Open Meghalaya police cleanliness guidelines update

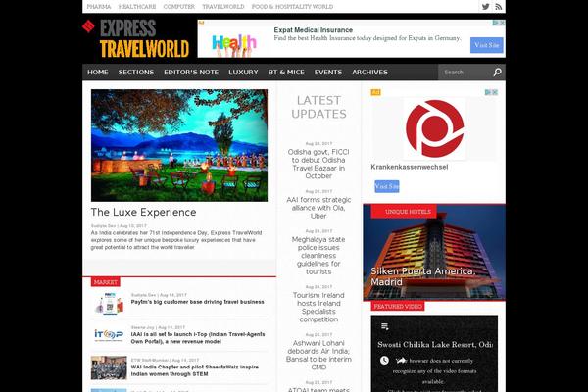(318, 256)
